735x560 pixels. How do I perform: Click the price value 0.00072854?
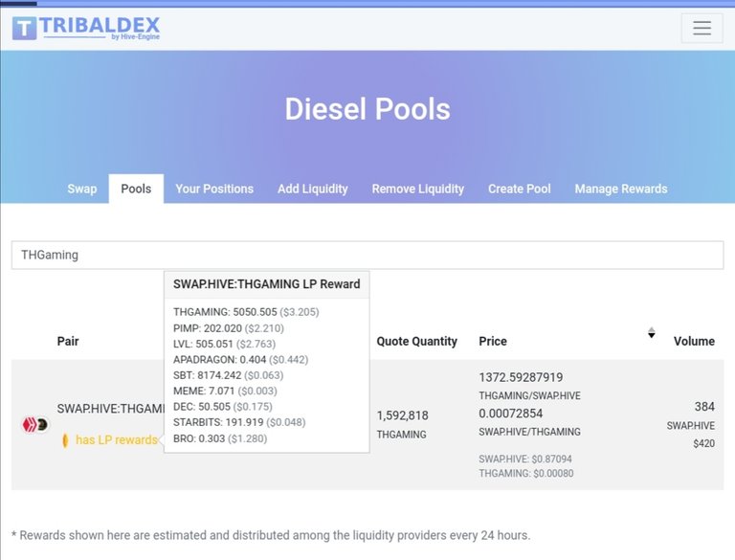510,414
